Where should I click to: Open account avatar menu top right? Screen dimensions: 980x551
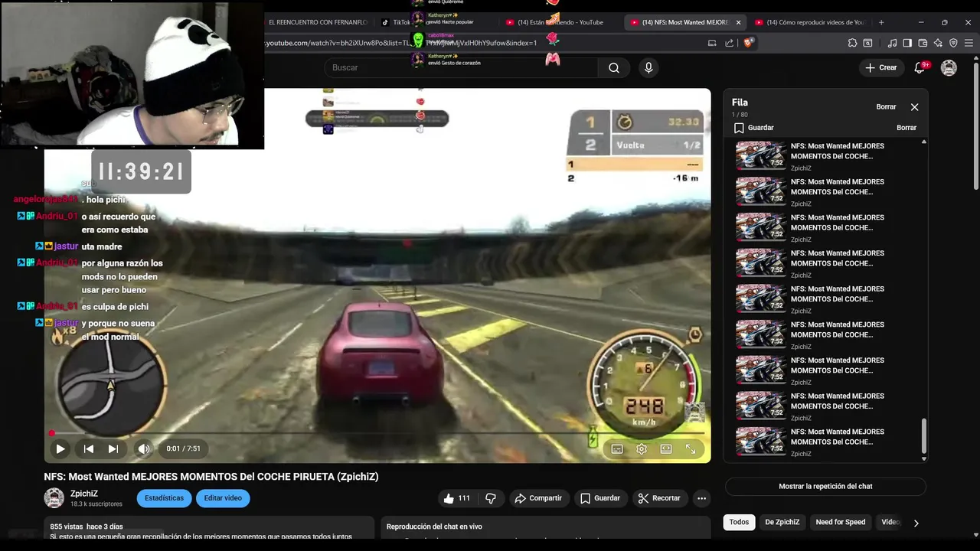click(949, 67)
